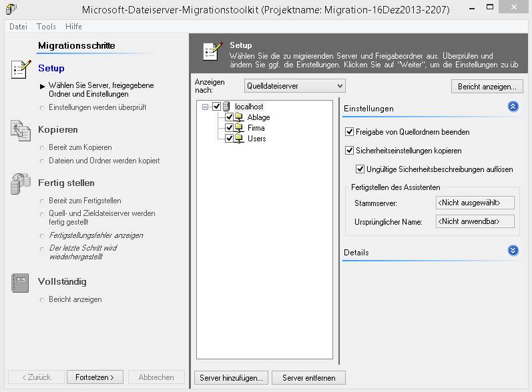Click the Fertig stellen step heading
The image size is (532, 392).
point(66,183)
